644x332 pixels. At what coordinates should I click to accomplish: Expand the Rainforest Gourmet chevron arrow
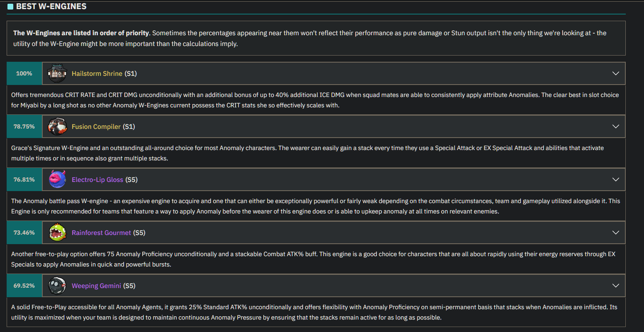pos(616,233)
